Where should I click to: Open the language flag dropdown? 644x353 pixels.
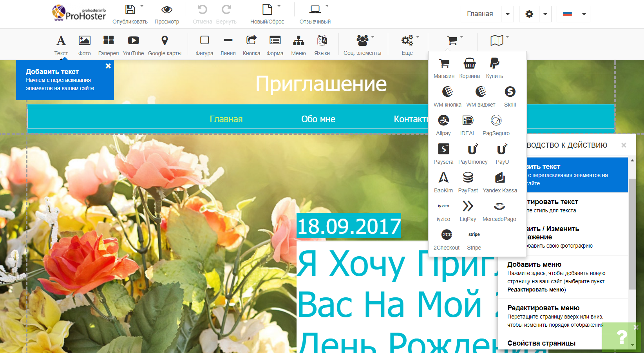[x=584, y=14]
